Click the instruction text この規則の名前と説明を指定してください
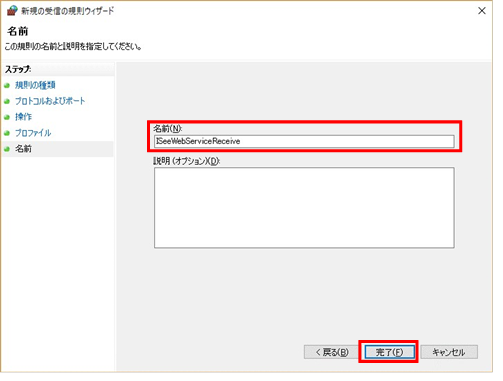The width and height of the screenshot is (503, 381). point(73,46)
